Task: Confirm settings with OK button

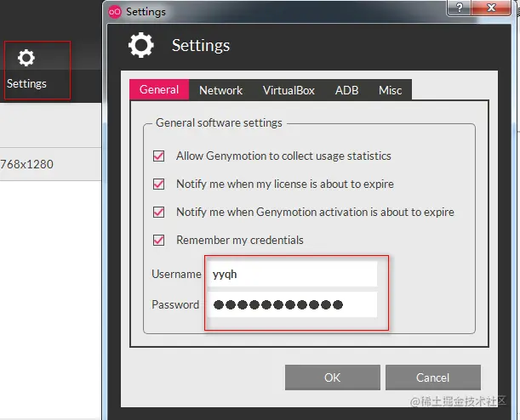Action: 332,377
